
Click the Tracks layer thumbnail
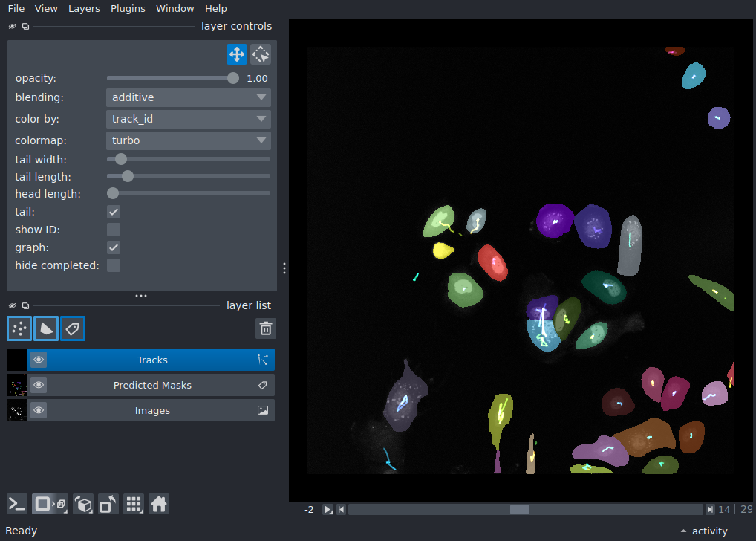tap(17, 360)
